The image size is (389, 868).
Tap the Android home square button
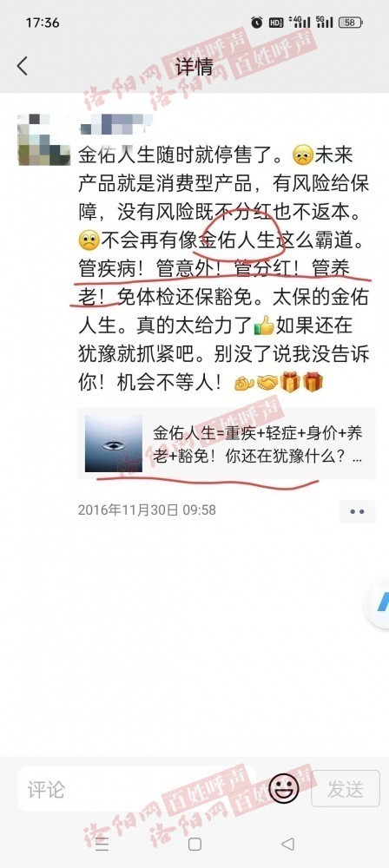tap(194, 845)
